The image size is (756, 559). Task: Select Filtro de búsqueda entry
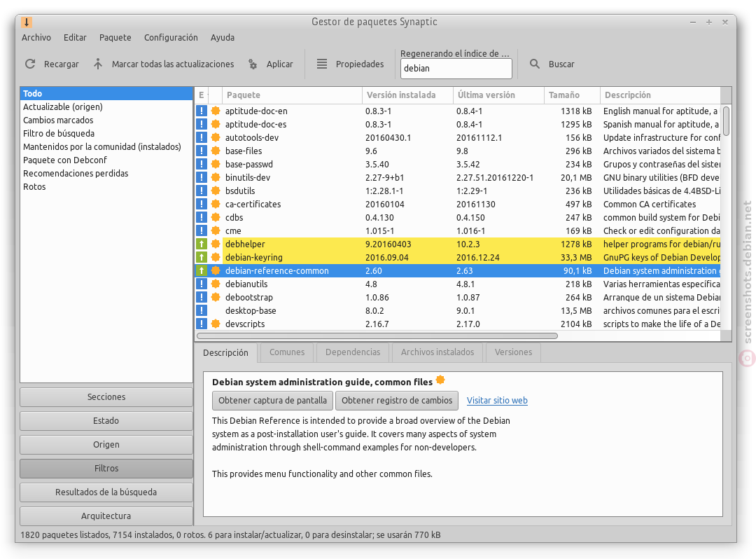[106, 134]
